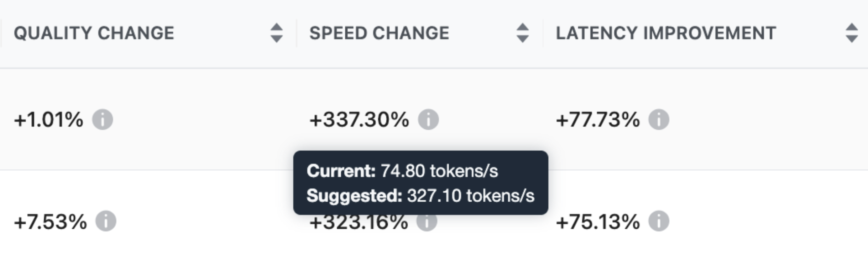The image size is (868, 270).
Task: Click the info icon beside +1.01%
Action: tap(103, 119)
